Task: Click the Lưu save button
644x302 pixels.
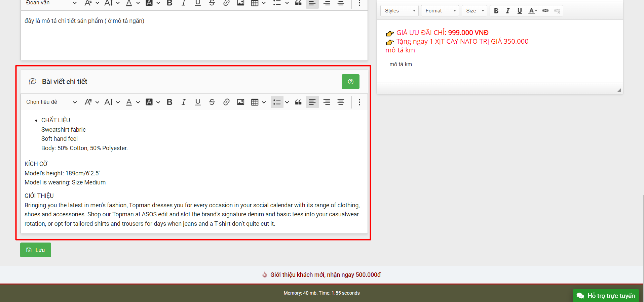Action: (x=36, y=250)
